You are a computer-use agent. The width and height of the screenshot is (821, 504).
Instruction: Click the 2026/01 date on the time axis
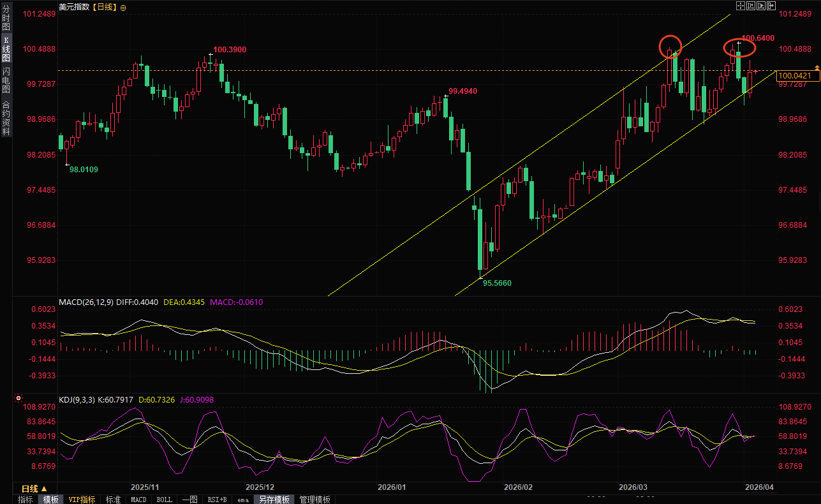(x=392, y=487)
